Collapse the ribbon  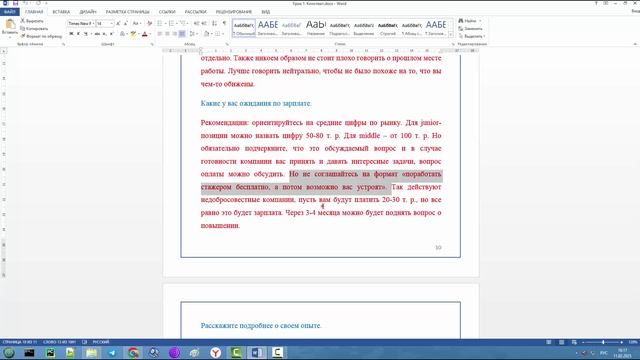pyautogui.click(x=635, y=44)
